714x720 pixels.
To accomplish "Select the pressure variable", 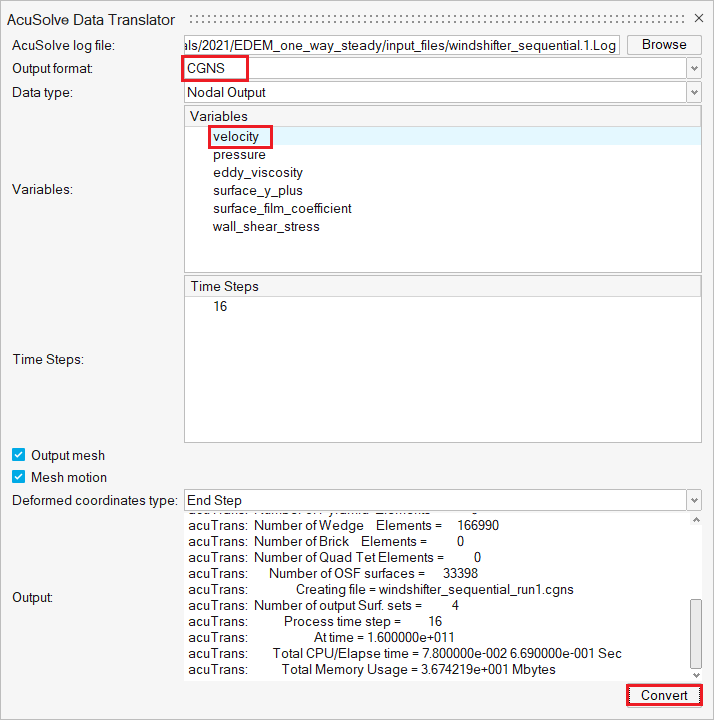I will pos(239,155).
